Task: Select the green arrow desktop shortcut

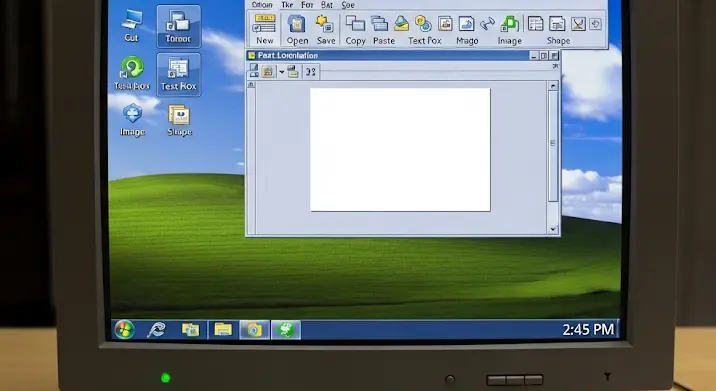Action: pyautogui.click(x=132, y=73)
